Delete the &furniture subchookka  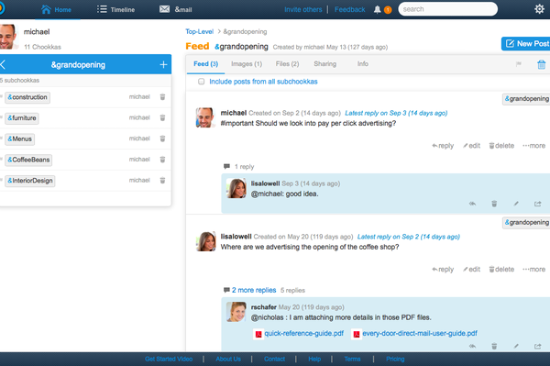pyautogui.click(x=162, y=118)
